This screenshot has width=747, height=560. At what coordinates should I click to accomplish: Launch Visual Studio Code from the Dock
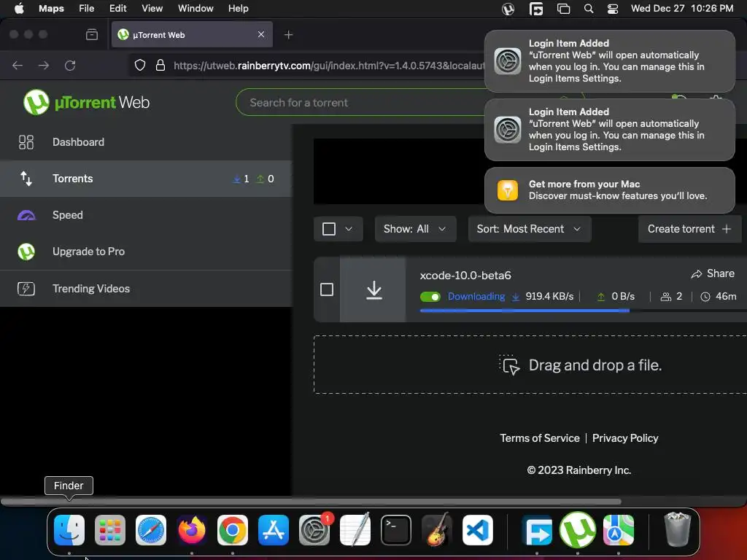click(x=478, y=530)
